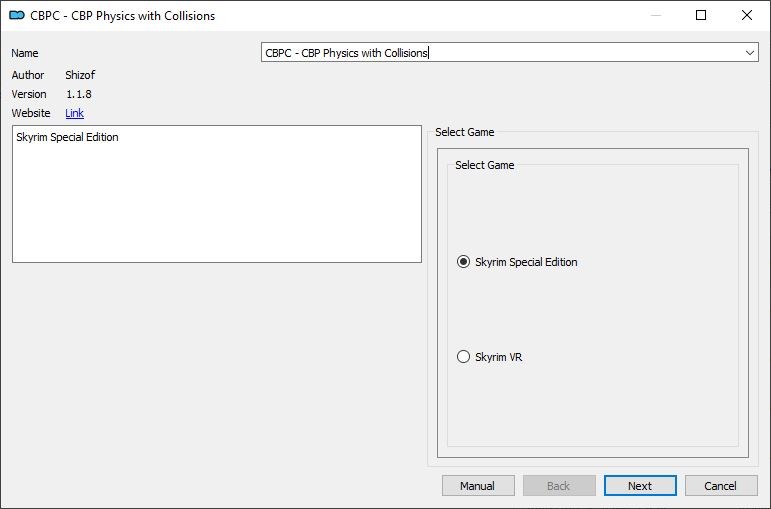Click the Name field label
This screenshot has width=771, height=509.
(x=25, y=53)
